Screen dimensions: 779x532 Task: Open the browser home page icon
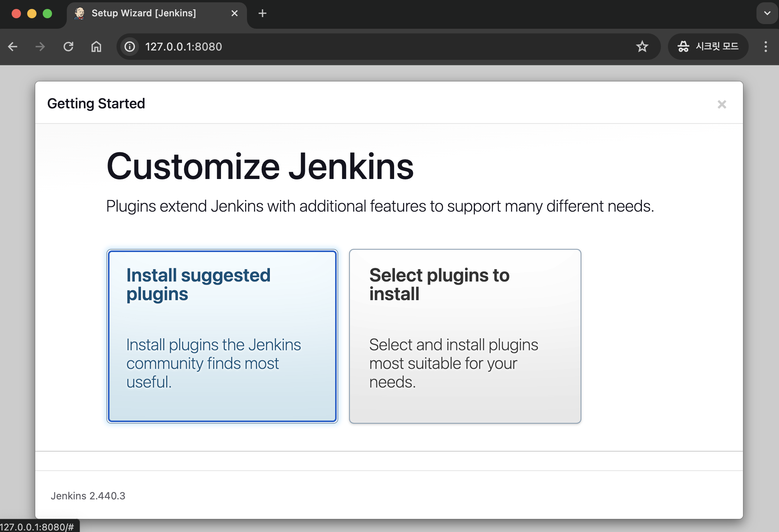[96, 47]
